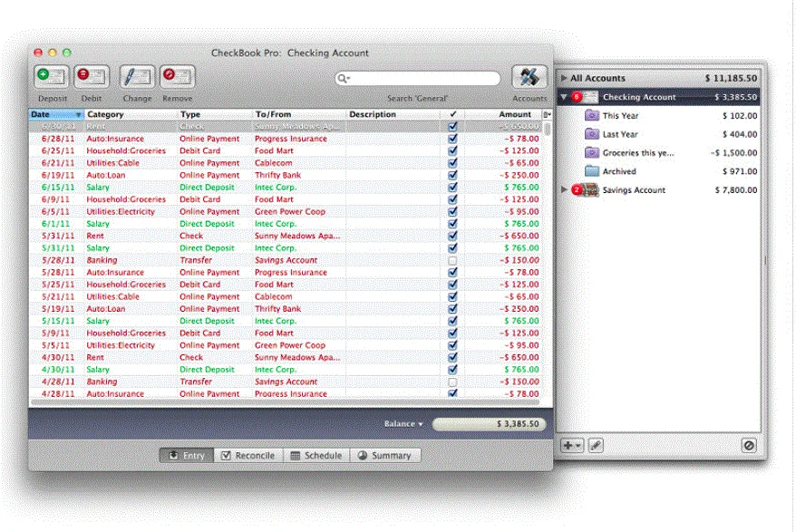Toggle cleared checkbox for 6/15/11 Intec Corp.

[x=452, y=188]
